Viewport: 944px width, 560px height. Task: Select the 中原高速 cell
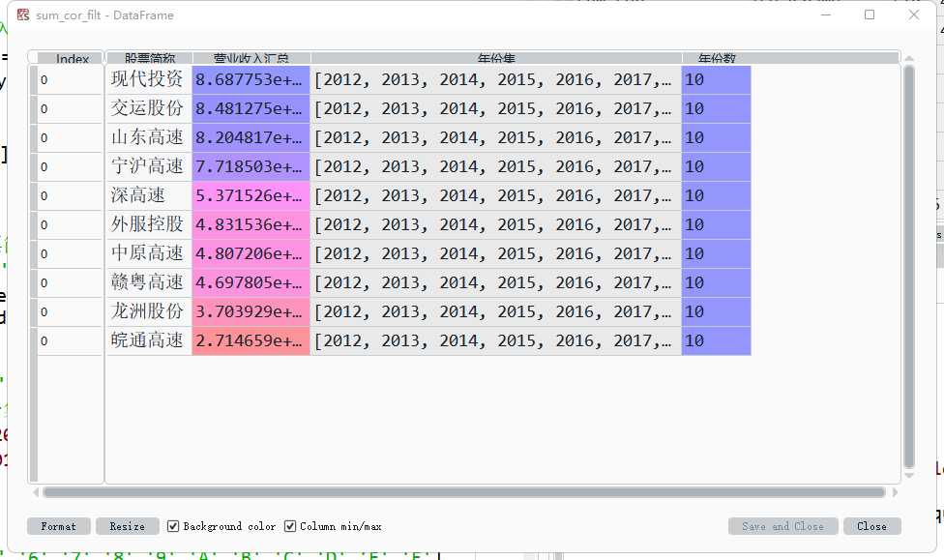[149, 253]
